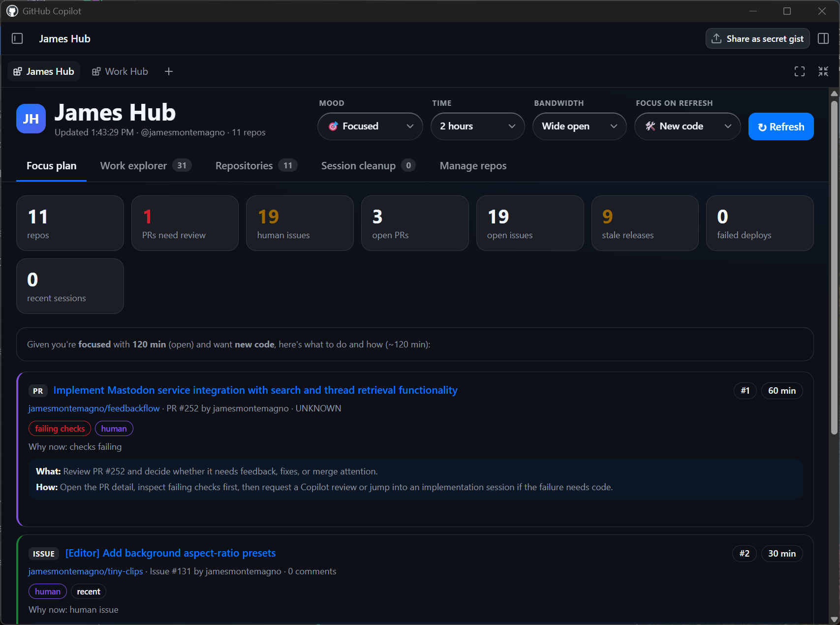Image resolution: width=840 pixels, height=625 pixels.
Task: Click the vertical scrollbar thumb
Action: (x=834, y=267)
